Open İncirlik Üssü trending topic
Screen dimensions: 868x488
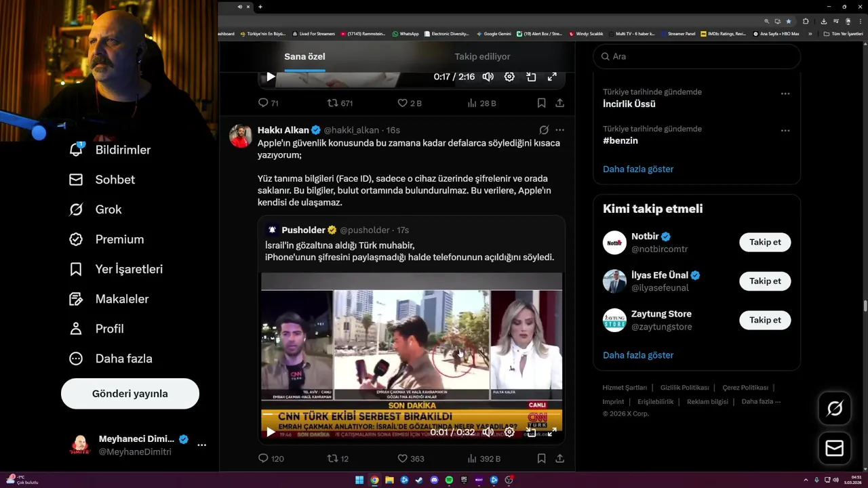629,104
